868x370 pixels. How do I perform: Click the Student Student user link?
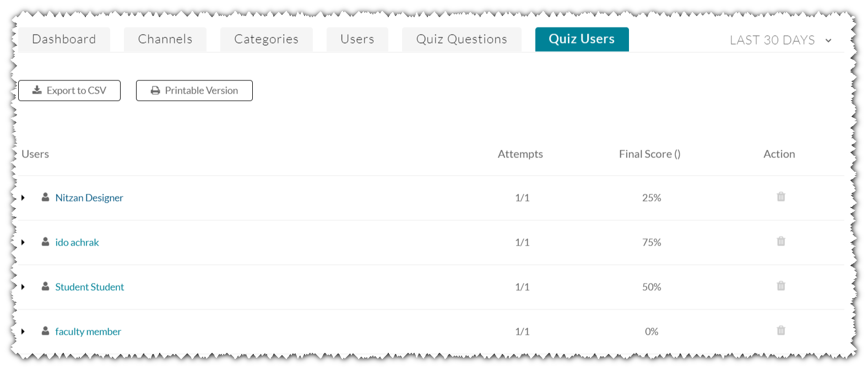90,287
